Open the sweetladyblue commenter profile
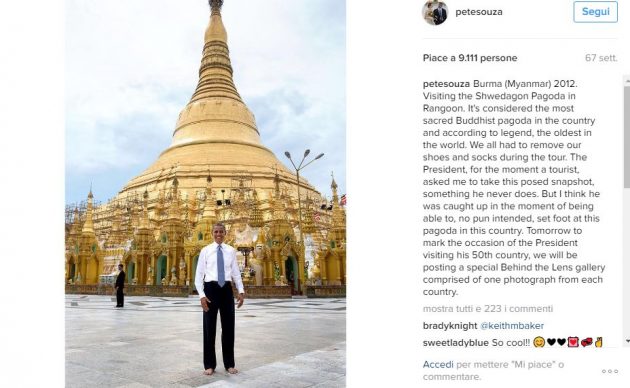The height and width of the screenshot is (388, 630). pos(456,343)
